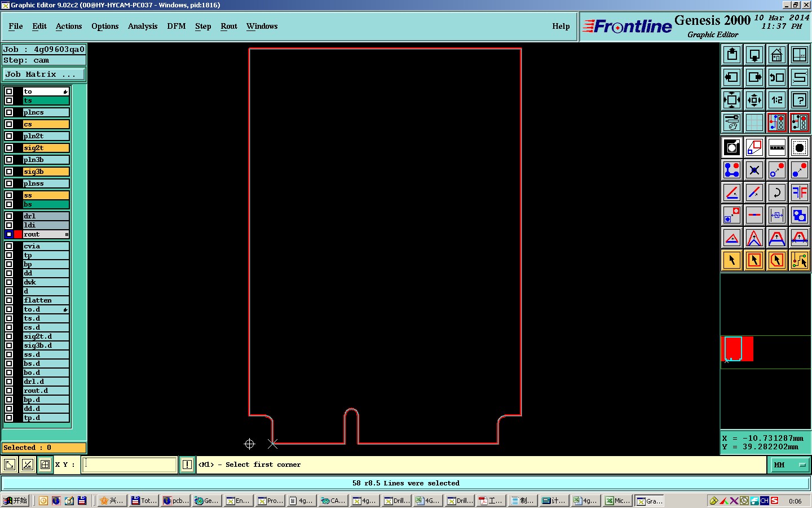
Task: Click the red rout layer color swatch
Action: pos(18,234)
